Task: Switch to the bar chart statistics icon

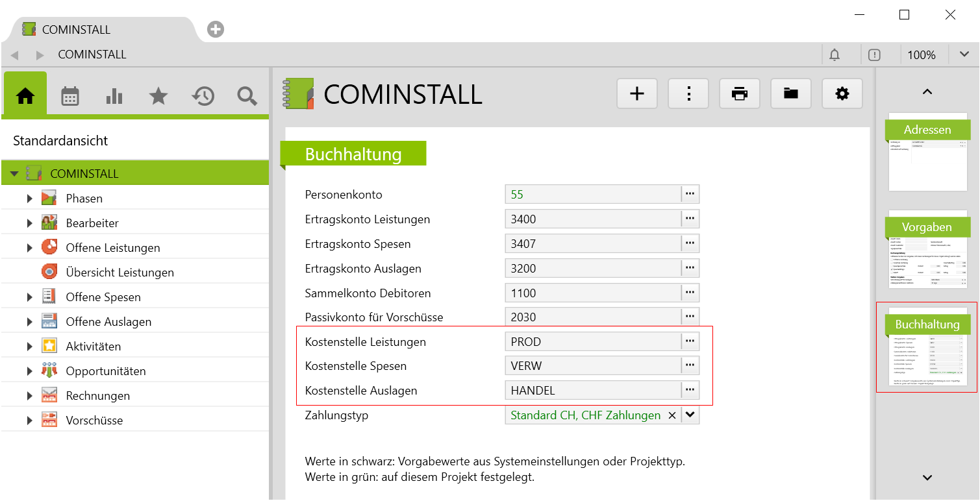Action: (x=114, y=97)
